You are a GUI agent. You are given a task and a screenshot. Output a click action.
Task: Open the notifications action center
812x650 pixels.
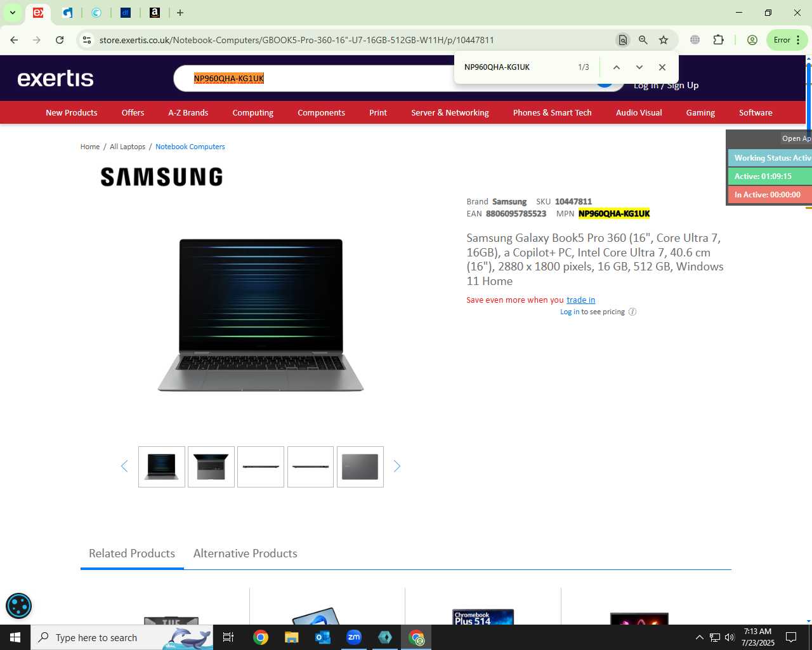click(791, 637)
